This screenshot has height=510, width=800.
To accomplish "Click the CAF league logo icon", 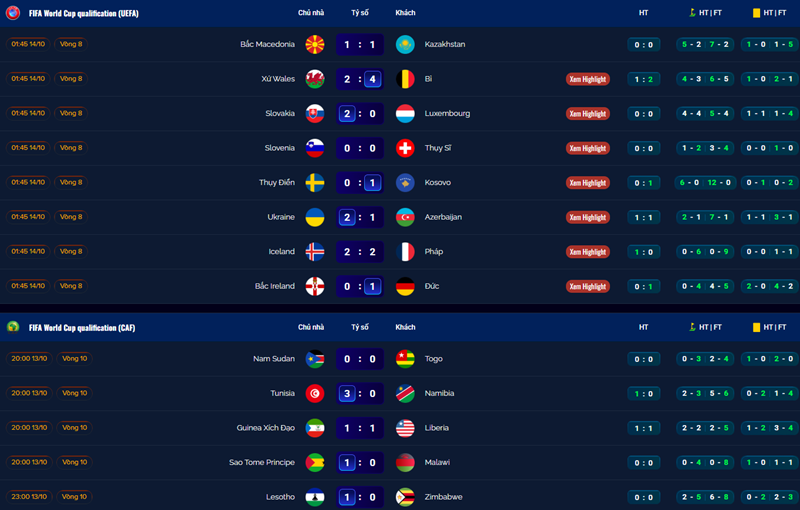I will [x=13, y=327].
